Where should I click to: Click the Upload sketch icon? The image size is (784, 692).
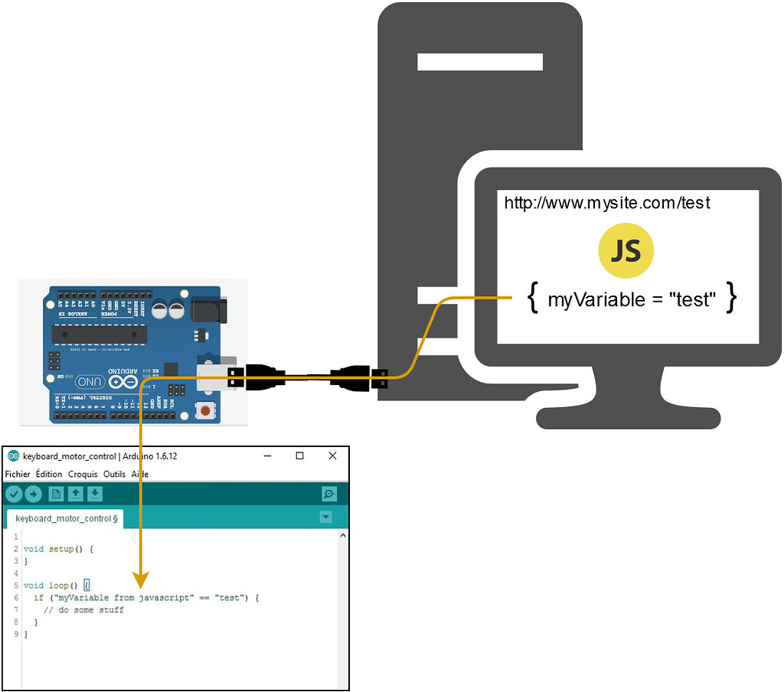point(34,494)
